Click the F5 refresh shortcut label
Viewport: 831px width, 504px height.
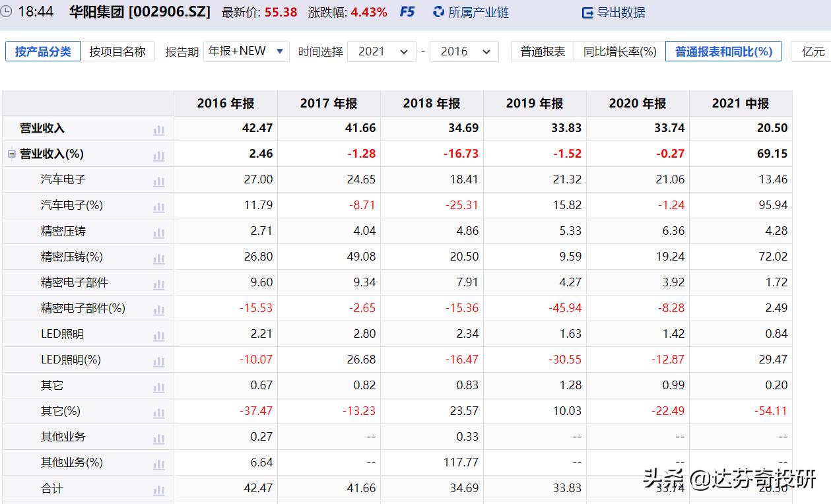click(407, 11)
